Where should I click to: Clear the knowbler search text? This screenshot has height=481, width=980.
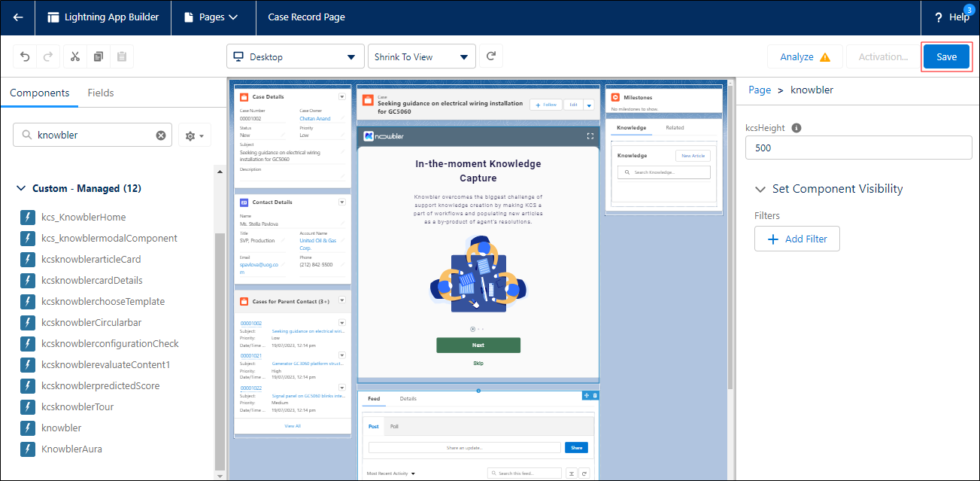tap(160, 135)
